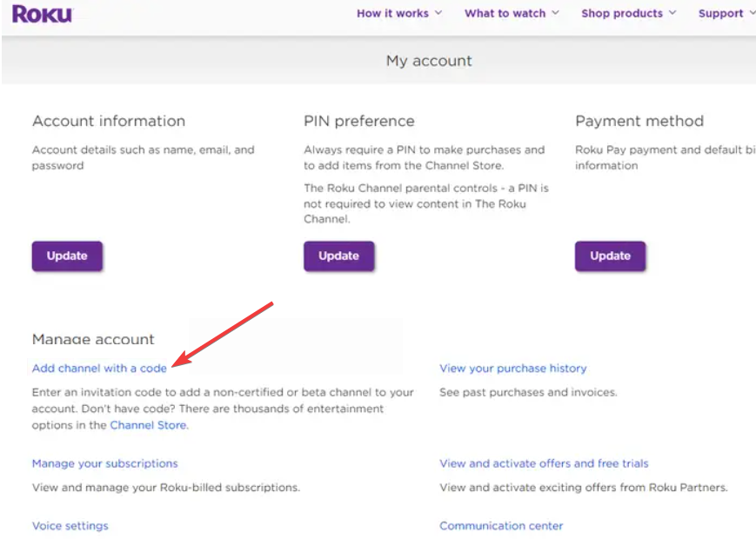Visit the Communication center link
Viewport: 756px width, 539px height.
tap(501, 526)
